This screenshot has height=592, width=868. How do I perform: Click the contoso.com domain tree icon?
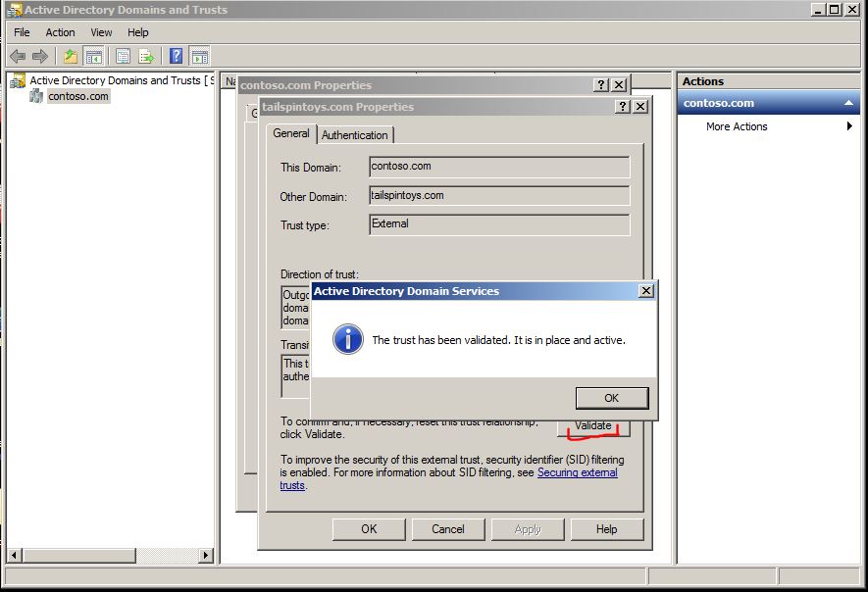pos(36,96)
